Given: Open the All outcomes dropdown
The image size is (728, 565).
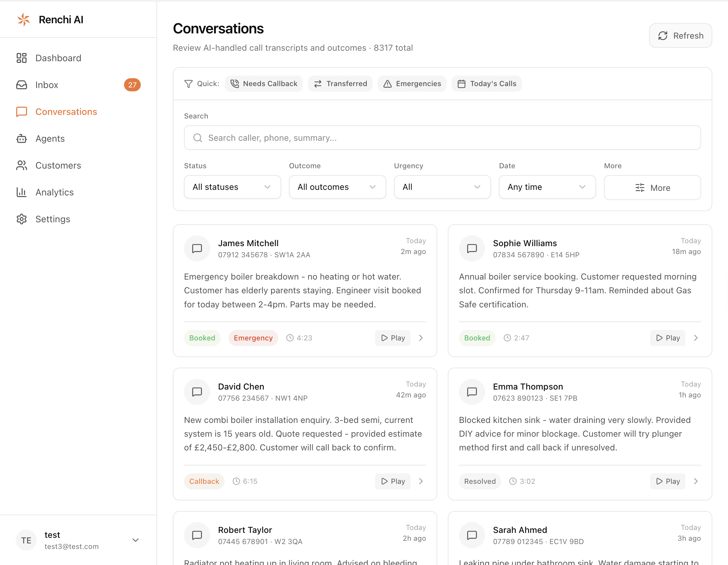Looking at the screenshot, I should coord(337,187).
